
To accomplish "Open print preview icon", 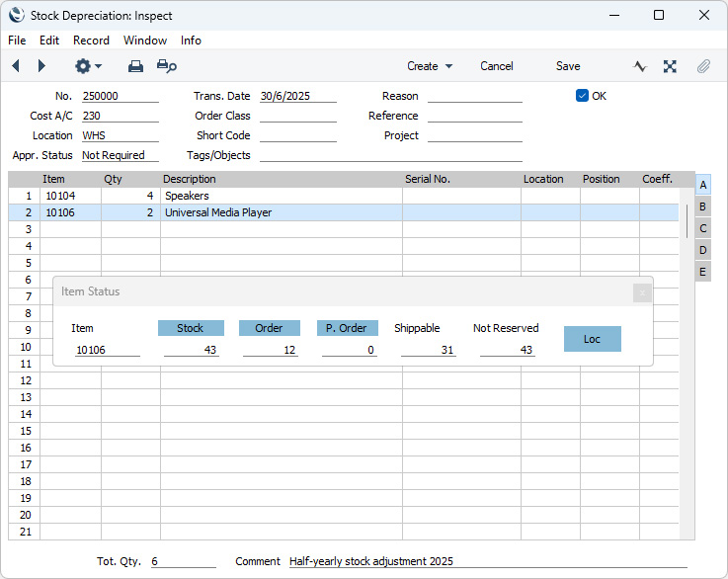I will [166, 66].
